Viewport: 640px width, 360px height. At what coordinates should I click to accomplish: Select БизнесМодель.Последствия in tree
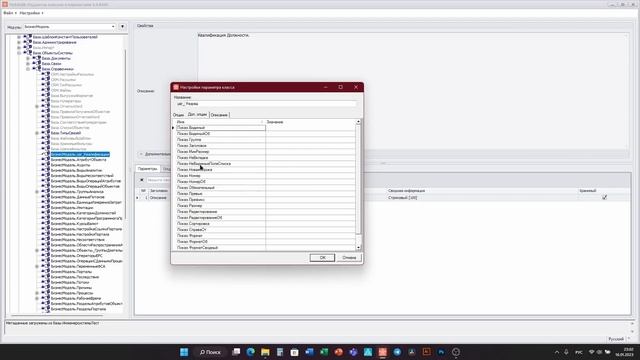click(x=75, y=277)
